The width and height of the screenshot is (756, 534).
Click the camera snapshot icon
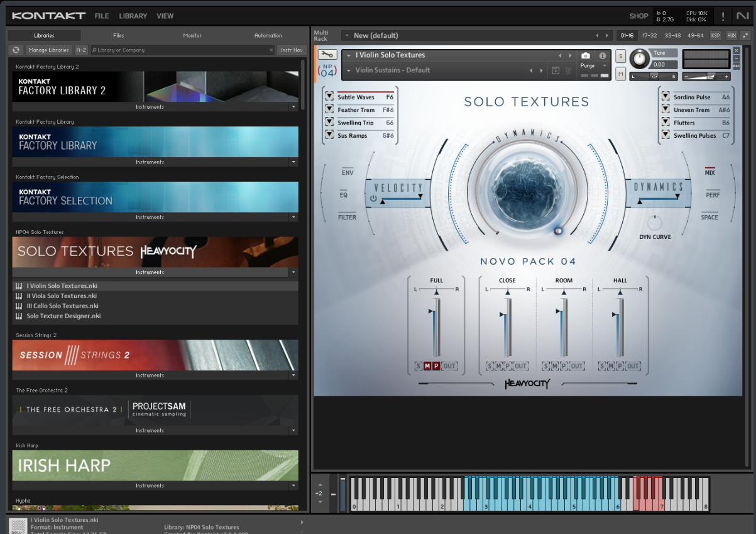(586, 56)
